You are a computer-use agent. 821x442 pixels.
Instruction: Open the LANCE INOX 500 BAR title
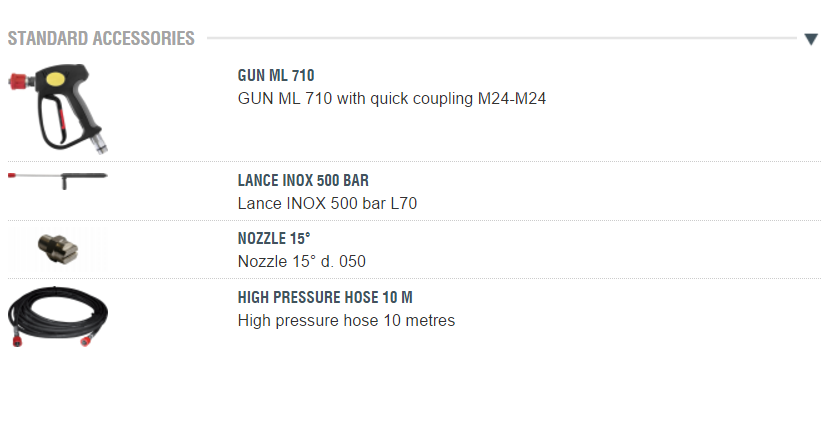pyautogui.click(x=303, y=181)
